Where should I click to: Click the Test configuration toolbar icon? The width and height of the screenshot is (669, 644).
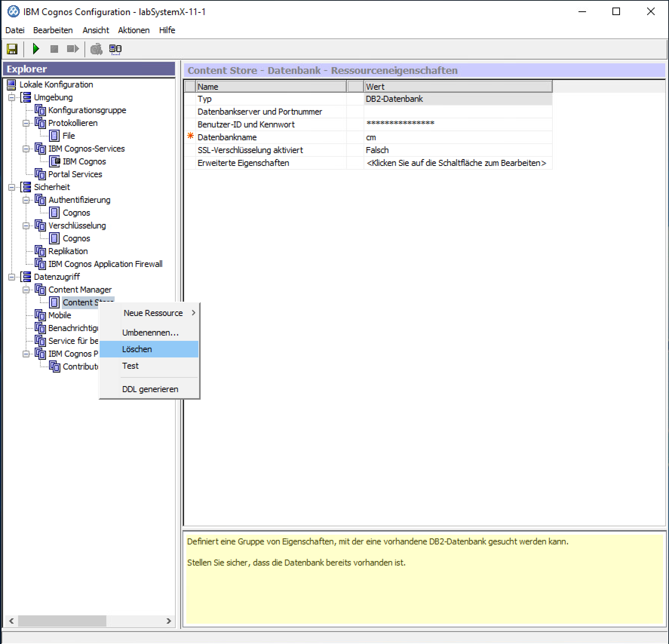[x=97, y=49]
